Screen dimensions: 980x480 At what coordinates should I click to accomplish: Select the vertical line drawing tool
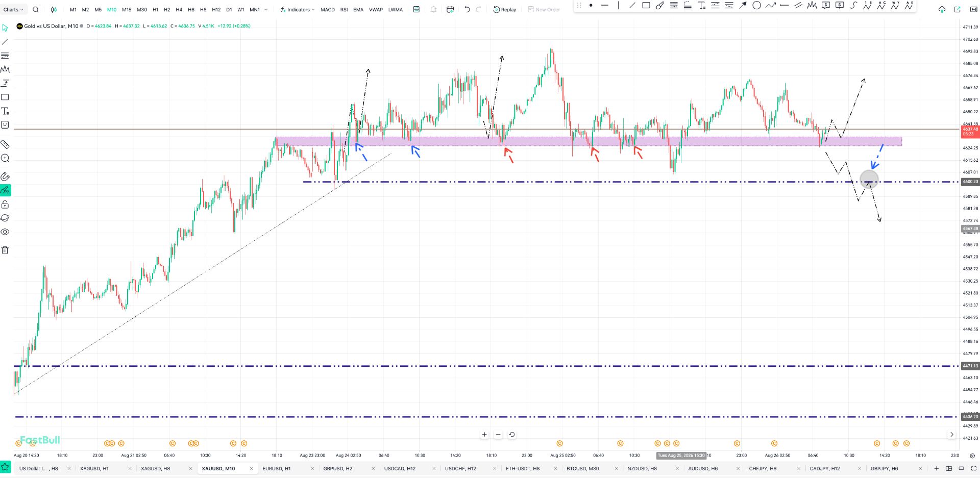[619, 6]
